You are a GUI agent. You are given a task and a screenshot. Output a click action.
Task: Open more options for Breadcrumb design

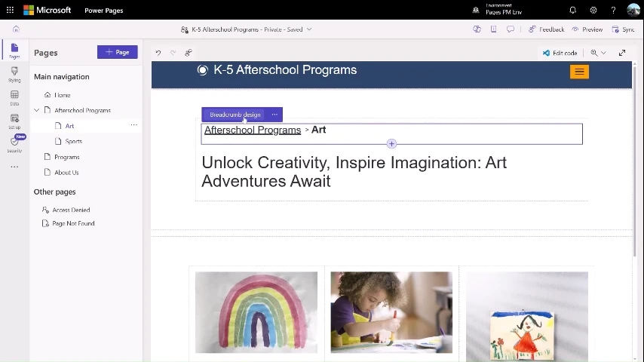pos(274,115)
